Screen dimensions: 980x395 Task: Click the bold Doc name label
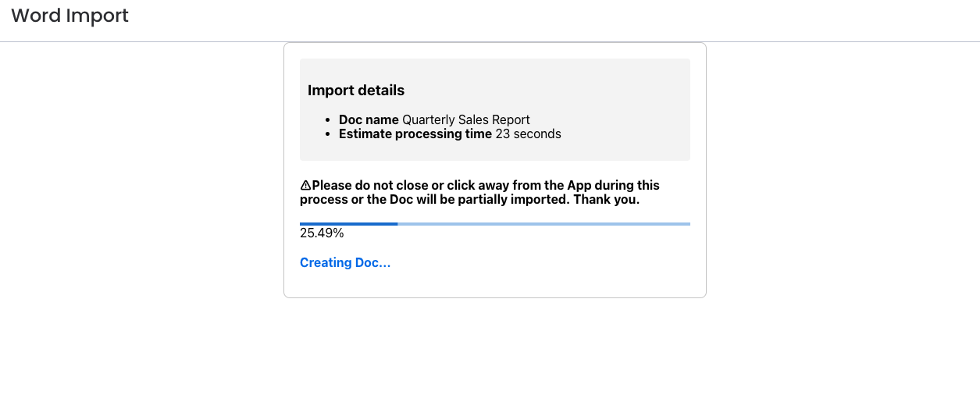pos(369,120)
